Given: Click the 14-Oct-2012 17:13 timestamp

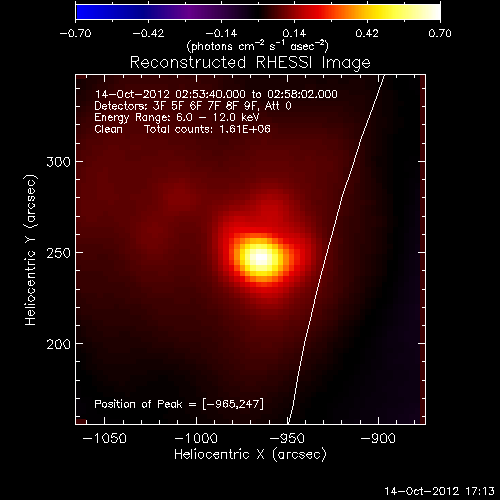Looking at the screenshot, I should (439, 491).
